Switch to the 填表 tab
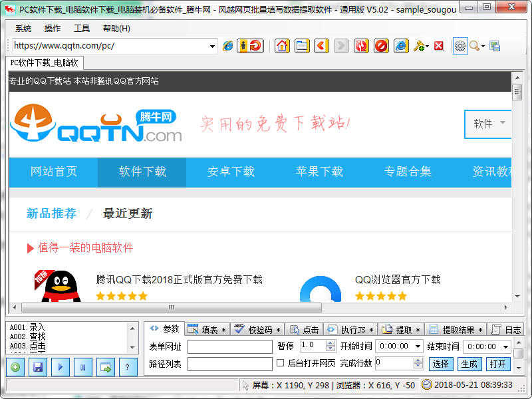The image size is (532, 399). click(209, 329)
